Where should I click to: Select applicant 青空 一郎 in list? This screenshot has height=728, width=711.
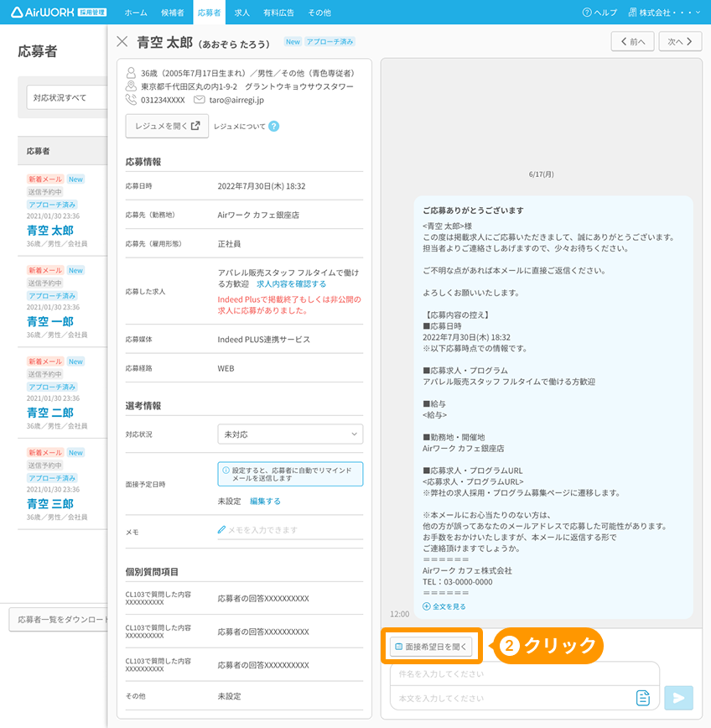point(50,321)
